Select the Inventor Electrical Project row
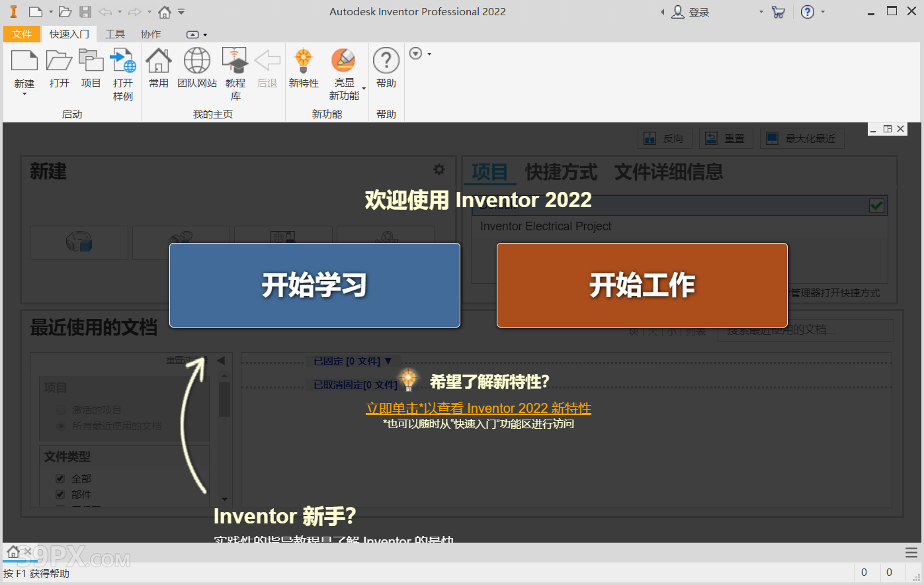This screenshot has height=585, width=924. [x=679, y=226]
